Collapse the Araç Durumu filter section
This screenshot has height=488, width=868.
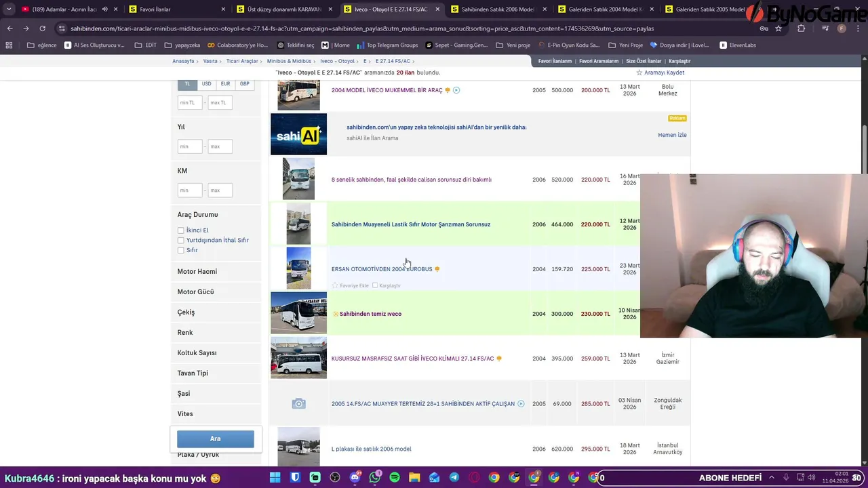[197, 215]
